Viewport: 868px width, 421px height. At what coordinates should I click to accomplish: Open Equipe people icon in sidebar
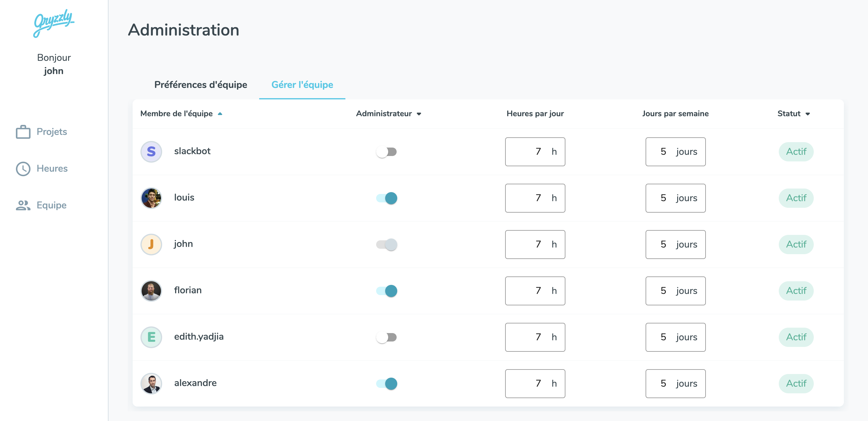[x=23, y=205]
